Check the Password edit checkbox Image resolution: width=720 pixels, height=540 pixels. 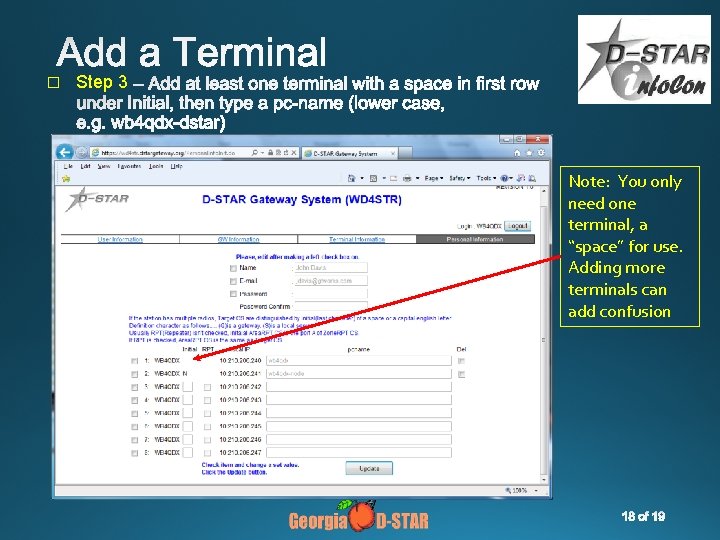click(233, 294)
